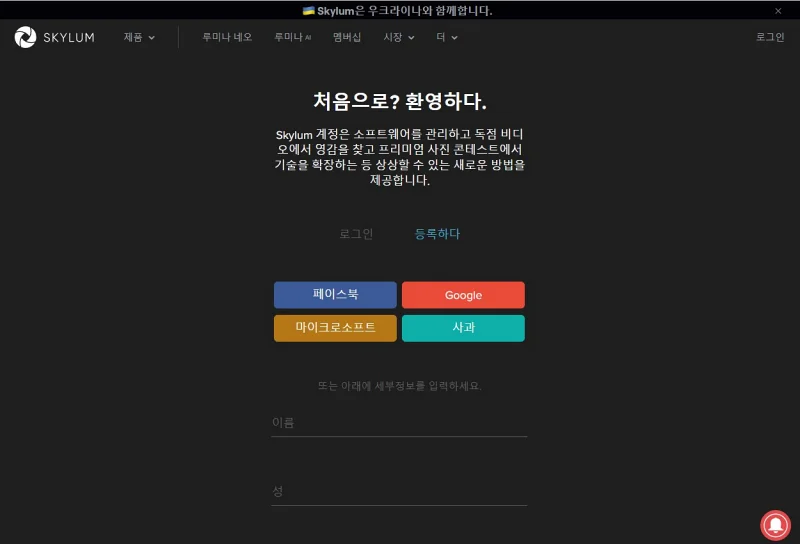The height and width of the screenshot is (544, 800).
Task: Switch to the 로그인 tab
Action: tap(356, 234)
